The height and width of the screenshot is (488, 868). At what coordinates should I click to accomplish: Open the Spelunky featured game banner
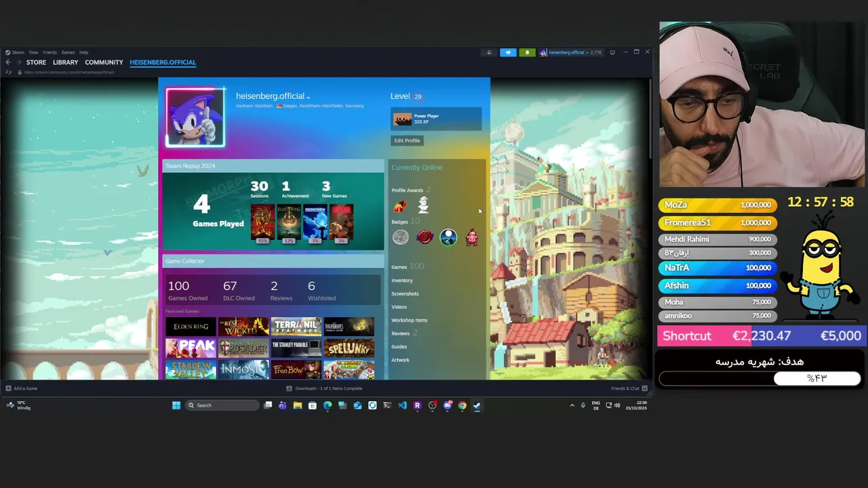(349, 348)
